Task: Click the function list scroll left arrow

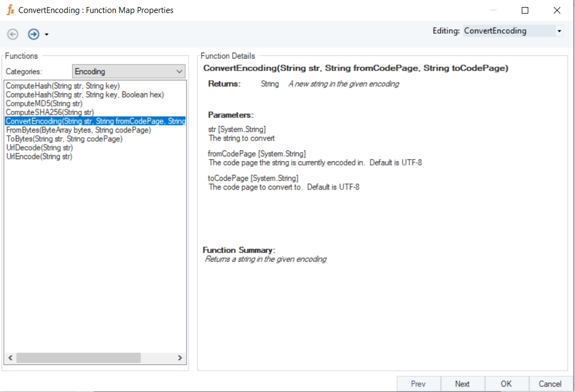Action: coord(10,358)
